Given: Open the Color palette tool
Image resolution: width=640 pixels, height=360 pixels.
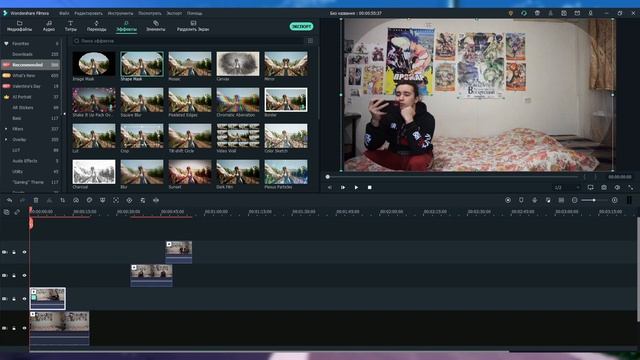Looking at the screenshot, I should pos(89,200).
